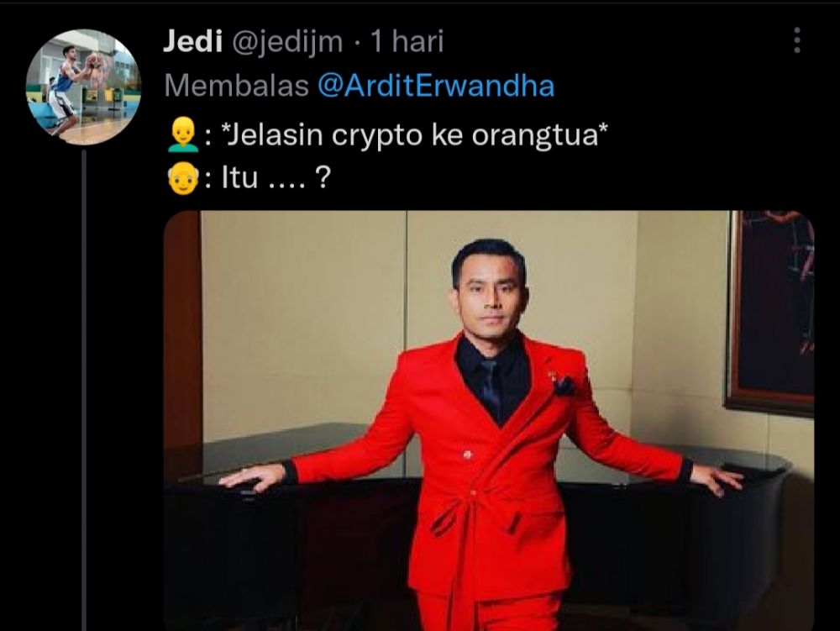840x631 pixels.
Task: Click the framed painting in the photo
Action: [x=770, y=312]
